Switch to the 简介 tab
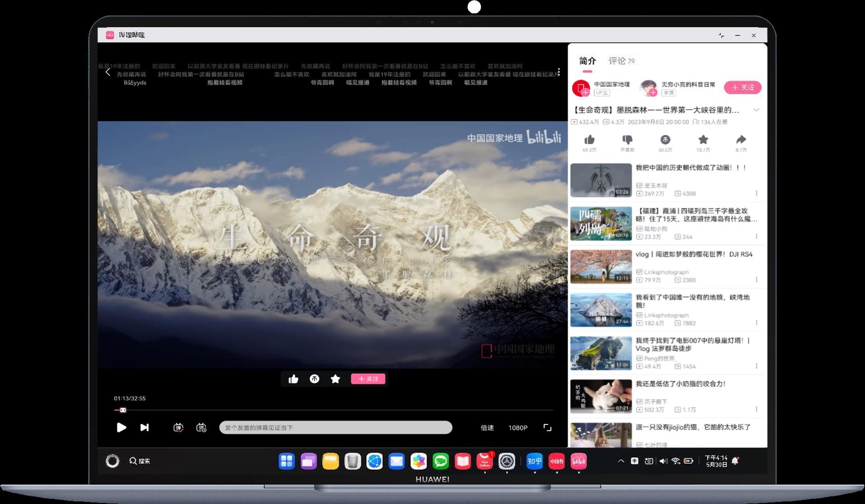Screen dimensions: 865x504 (x=588, y=61)
